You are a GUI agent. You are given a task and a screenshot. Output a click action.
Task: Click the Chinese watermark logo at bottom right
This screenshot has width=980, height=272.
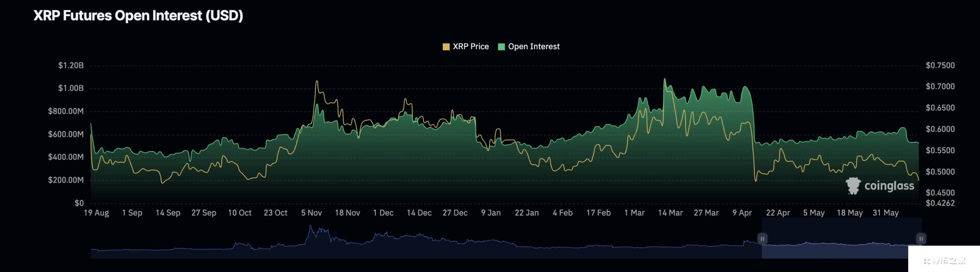943,260
